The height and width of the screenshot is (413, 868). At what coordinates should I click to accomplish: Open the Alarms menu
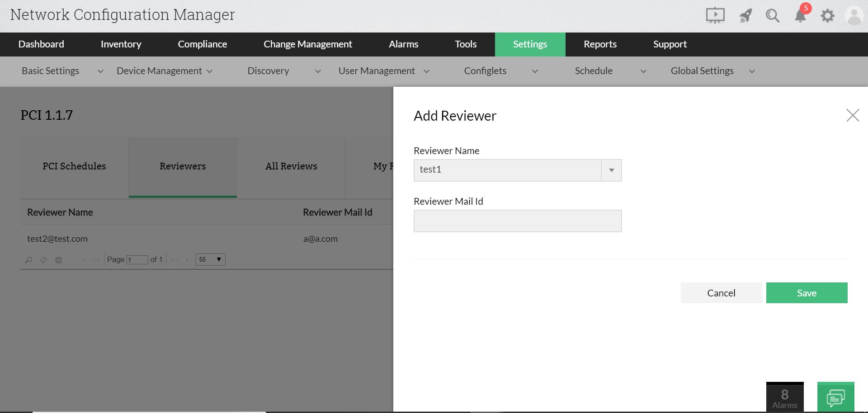coord(404,44)
